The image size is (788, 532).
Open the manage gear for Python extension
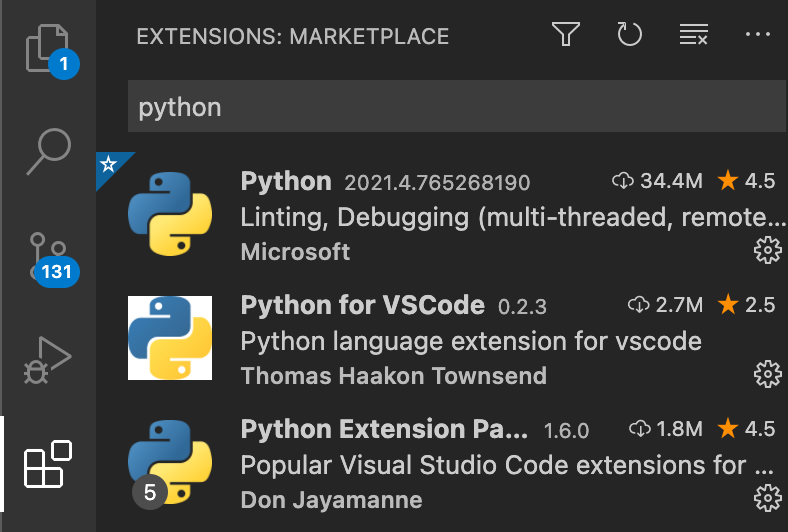[766, 250]
